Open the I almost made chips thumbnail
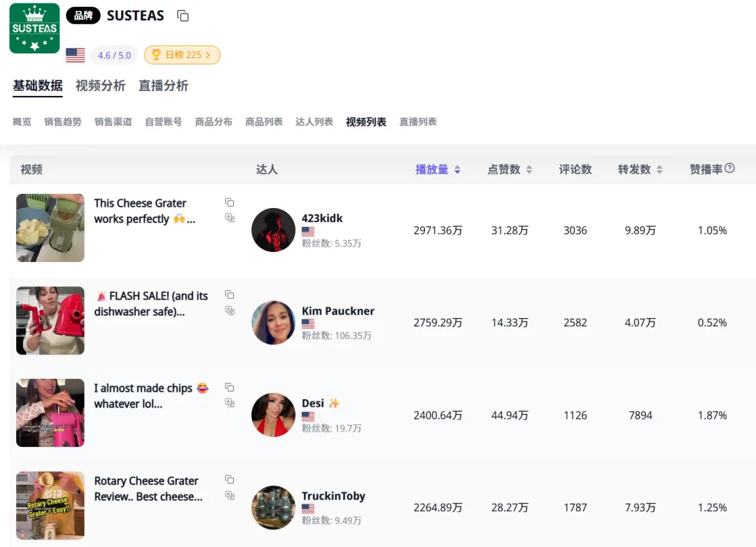Screen dimensions: 756x547 [50, 413]
